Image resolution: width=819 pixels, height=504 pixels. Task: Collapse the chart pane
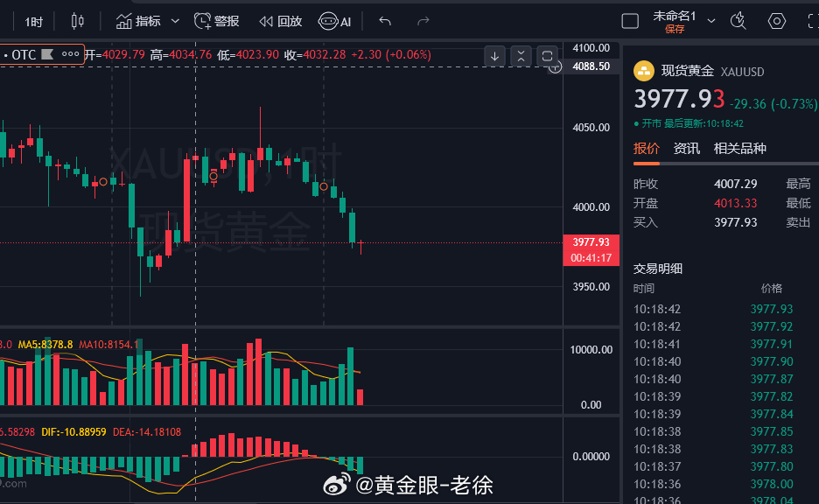521,56
